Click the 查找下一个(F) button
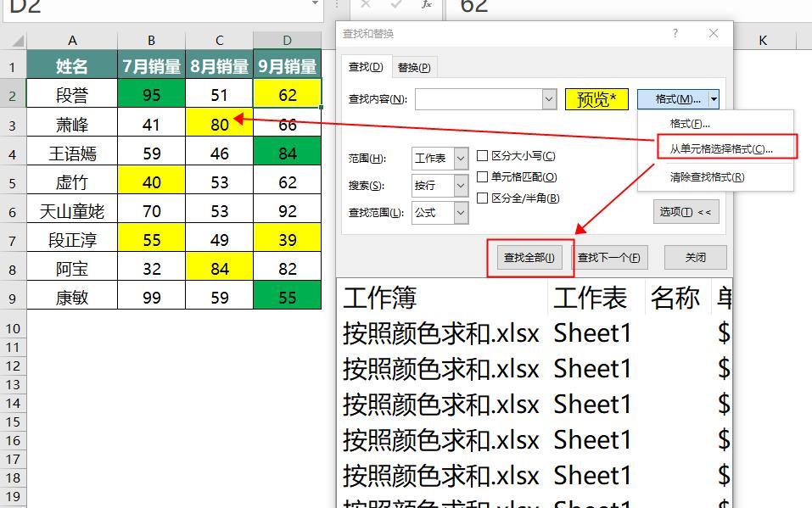Viewport: 812px width, 508px height. 609,257
